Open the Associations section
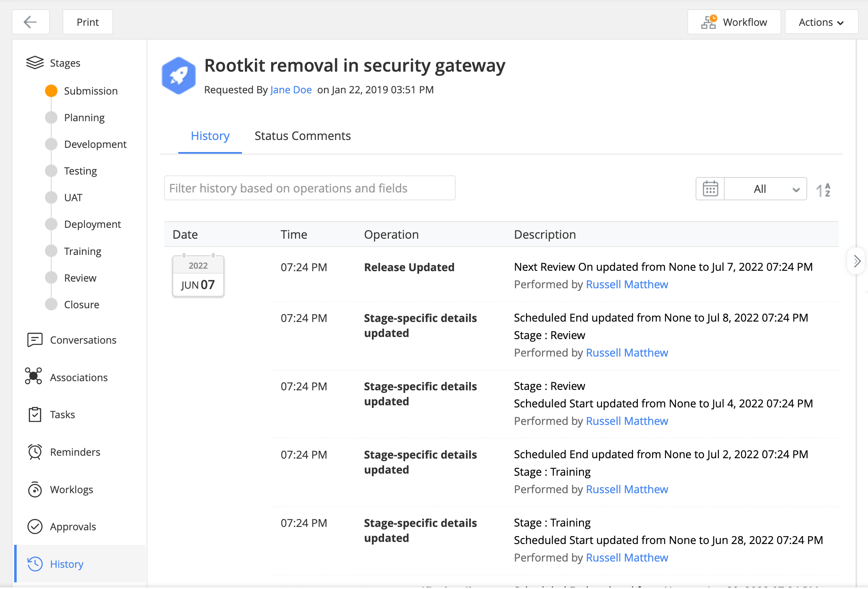 click(79, 377)
